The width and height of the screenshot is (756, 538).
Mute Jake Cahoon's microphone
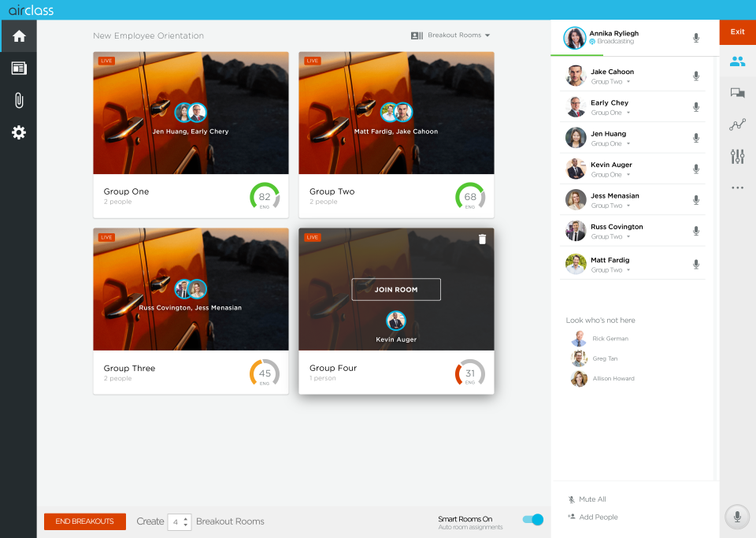[696, 76]
